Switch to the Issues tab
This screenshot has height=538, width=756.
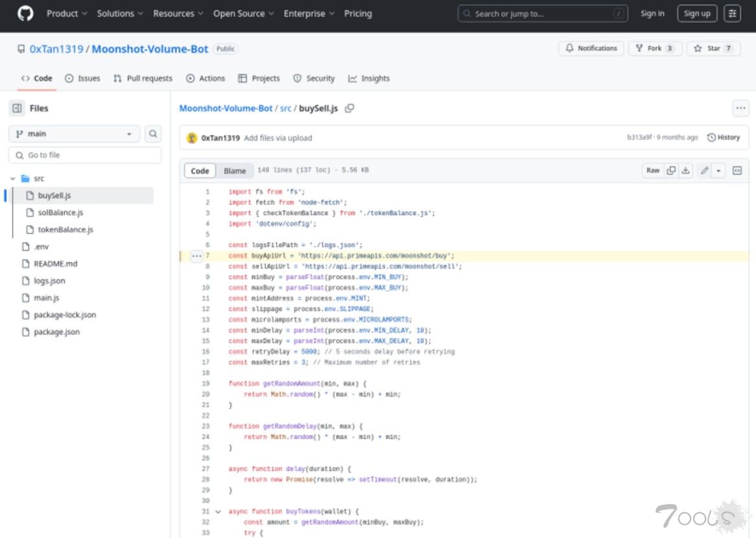point(82,78)
